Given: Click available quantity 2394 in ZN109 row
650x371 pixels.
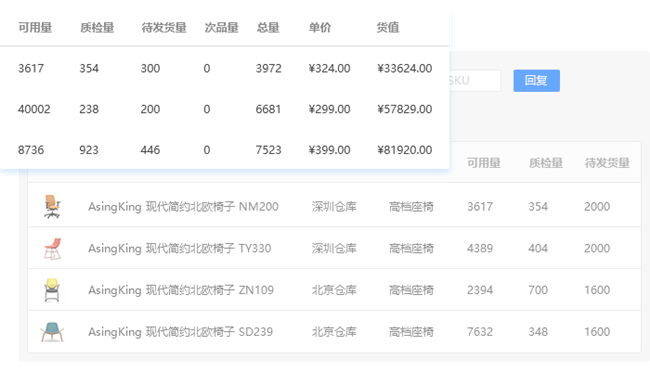Looking at the screenshot, I should point(480,290).
